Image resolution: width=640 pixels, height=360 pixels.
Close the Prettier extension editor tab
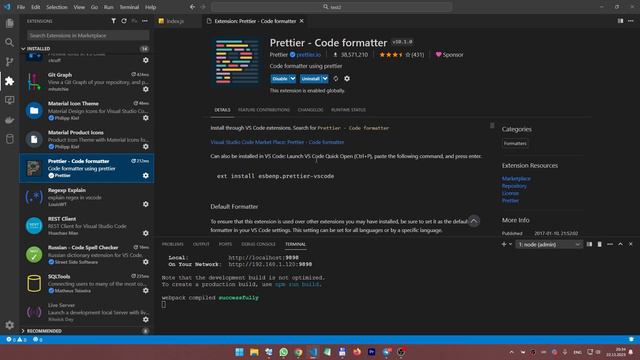[x=302, y=21]
